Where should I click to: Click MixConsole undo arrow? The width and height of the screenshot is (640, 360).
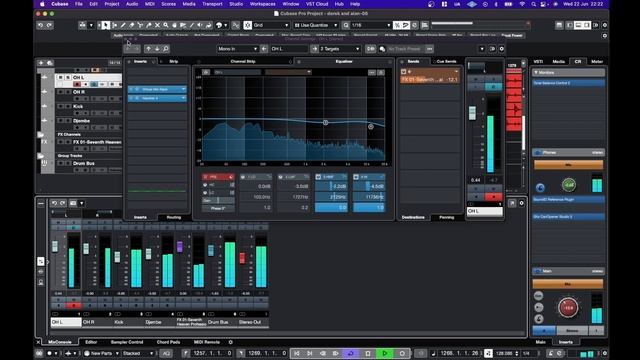tap(54, 203)
